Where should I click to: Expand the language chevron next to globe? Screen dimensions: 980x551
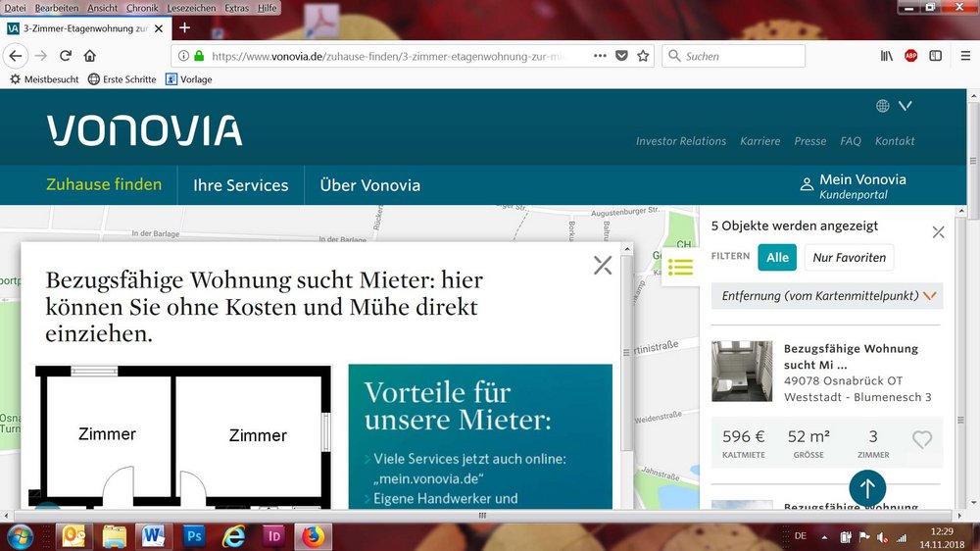point(905,106)
